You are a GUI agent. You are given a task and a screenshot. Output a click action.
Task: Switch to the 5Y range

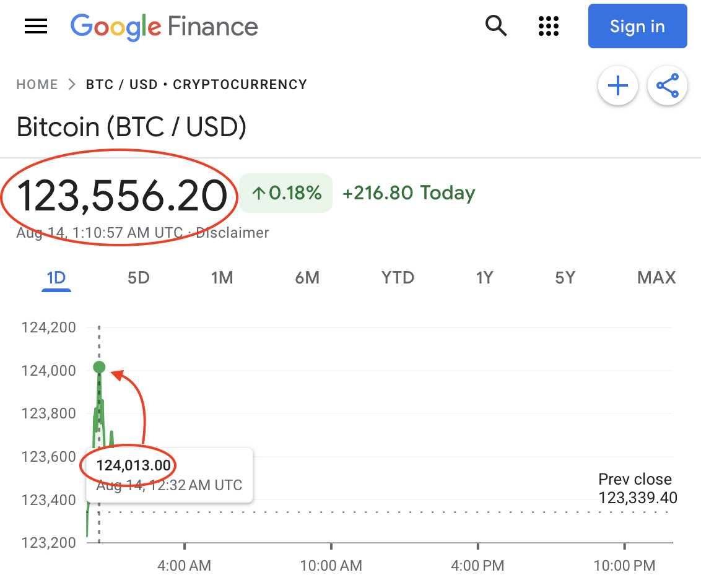[x=565, y=278]
